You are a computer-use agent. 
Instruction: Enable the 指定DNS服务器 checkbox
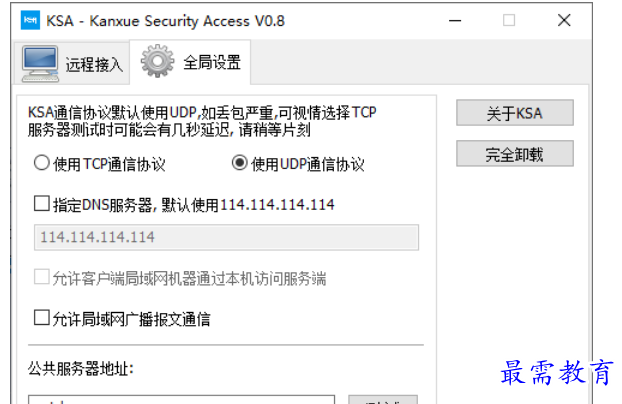(42, 204)
